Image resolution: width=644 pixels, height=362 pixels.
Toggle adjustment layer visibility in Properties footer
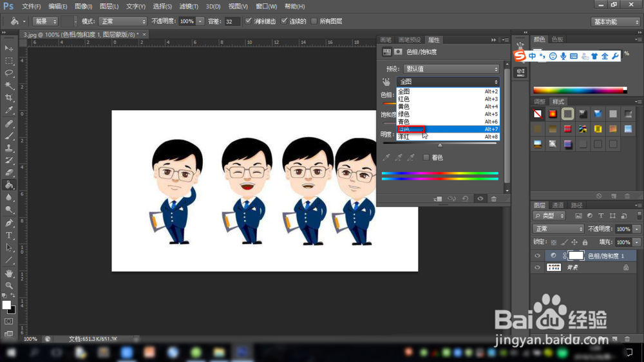tap(480, 199)
